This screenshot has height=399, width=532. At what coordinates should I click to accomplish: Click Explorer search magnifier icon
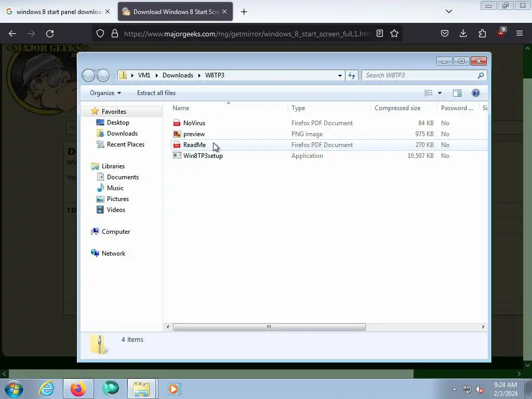click(x=481, y=75)
